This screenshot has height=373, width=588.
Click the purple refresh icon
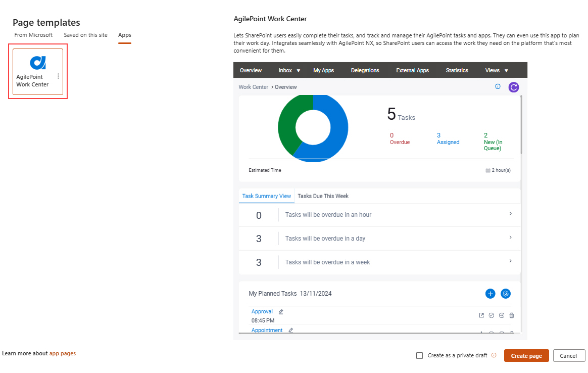pyautogui.click(x=513, y=87)
